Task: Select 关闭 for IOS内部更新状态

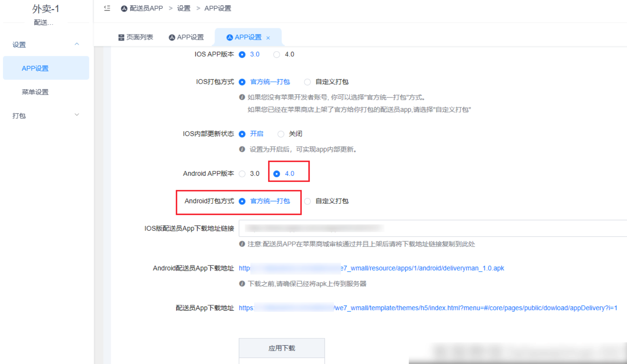Action: point(281,134)
